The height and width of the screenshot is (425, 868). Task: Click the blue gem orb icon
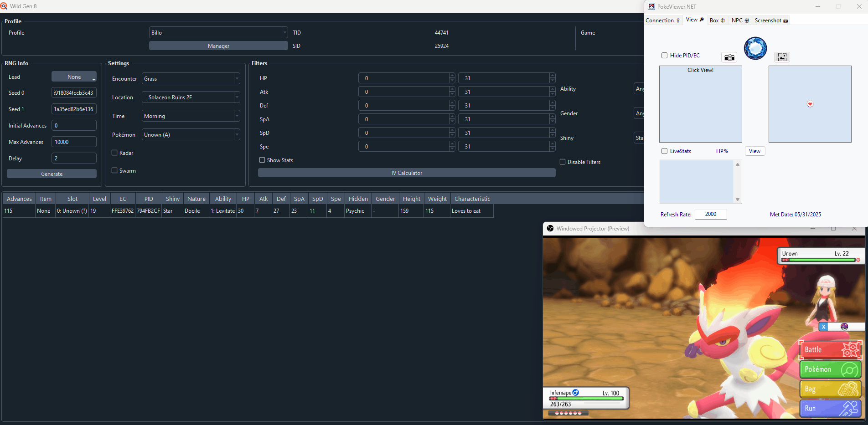(755, 48)
